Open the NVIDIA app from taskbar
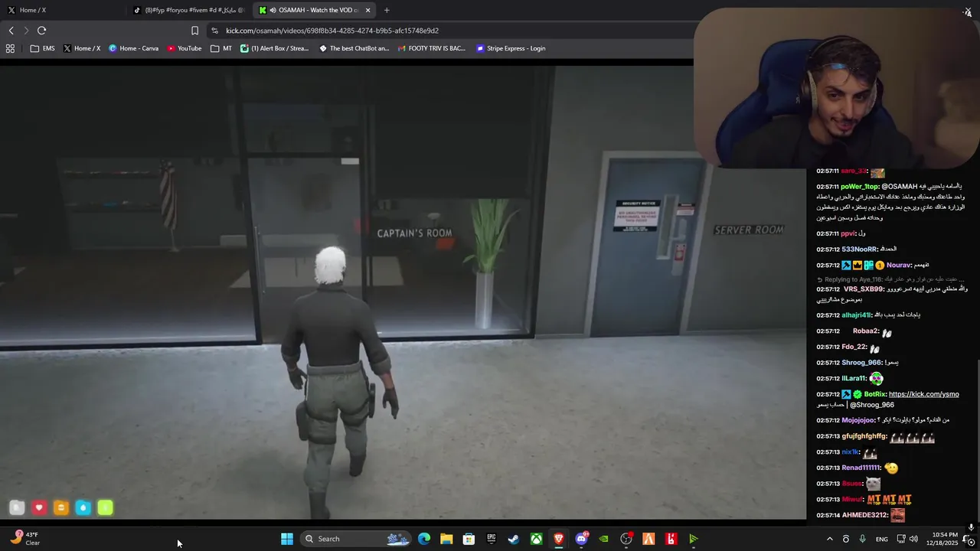980x551 pixels. pos(604,539)
